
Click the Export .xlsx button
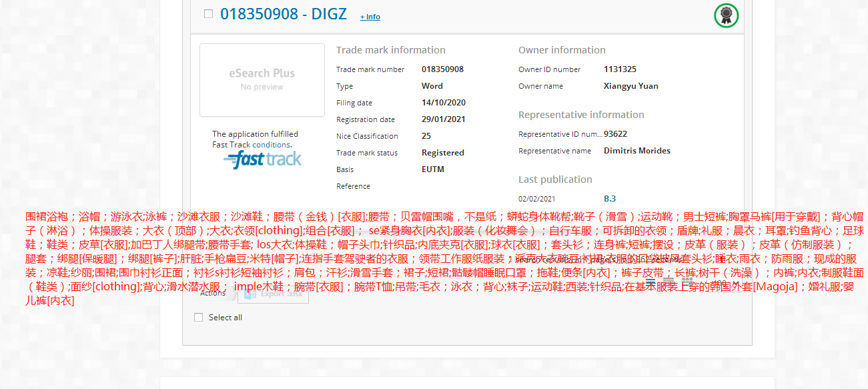click(x=274, y=293)
